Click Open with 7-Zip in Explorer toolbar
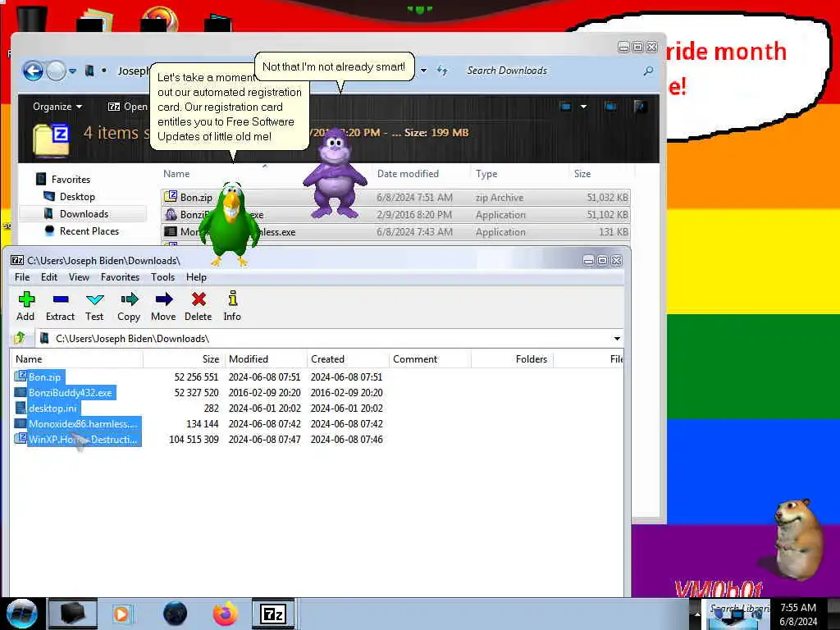Image resolution: width=840 pixels, height=630 pixels. tap(127, 107)
